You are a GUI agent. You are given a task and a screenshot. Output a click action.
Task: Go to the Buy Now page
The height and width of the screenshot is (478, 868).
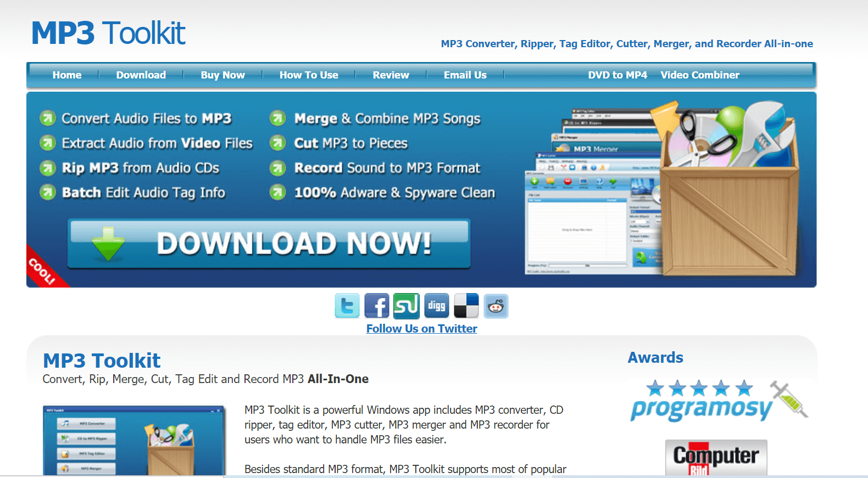pos(222,75)
